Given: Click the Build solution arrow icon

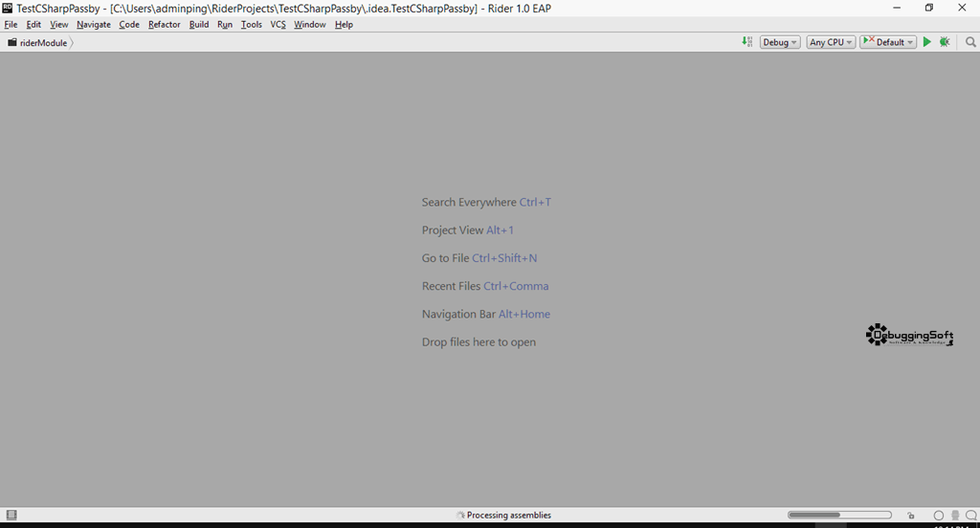Looking at the screenshot, I should point(746,42).
